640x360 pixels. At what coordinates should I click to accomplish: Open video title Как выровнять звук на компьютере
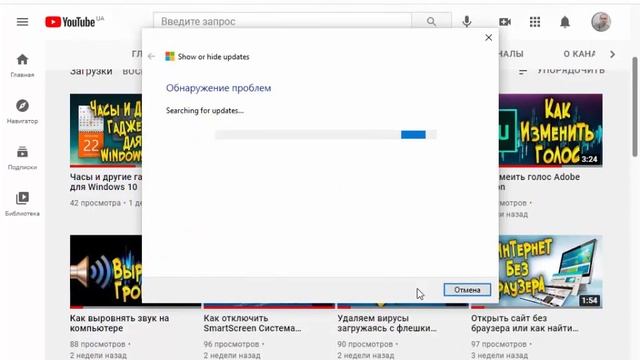pos(119,323)
